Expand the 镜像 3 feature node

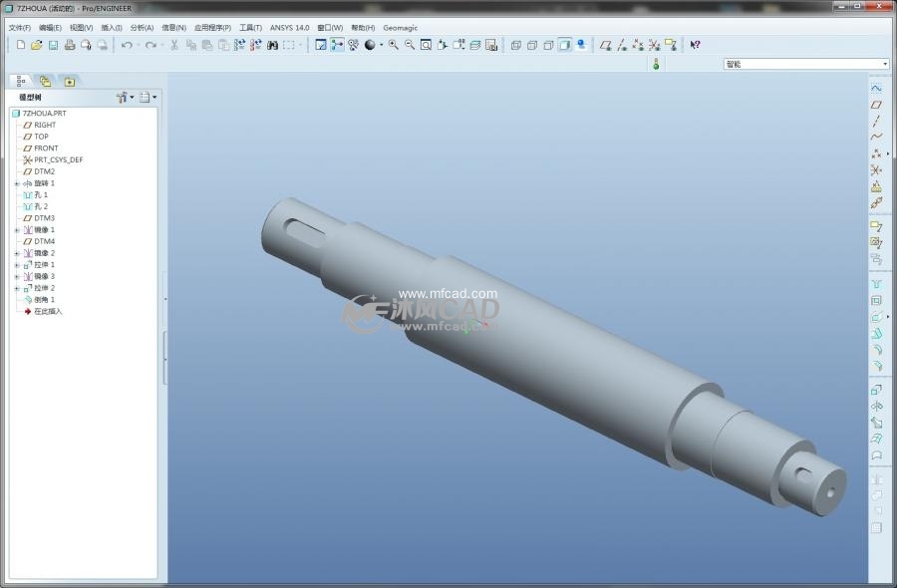pyautogui.click(x=17, y=277)
